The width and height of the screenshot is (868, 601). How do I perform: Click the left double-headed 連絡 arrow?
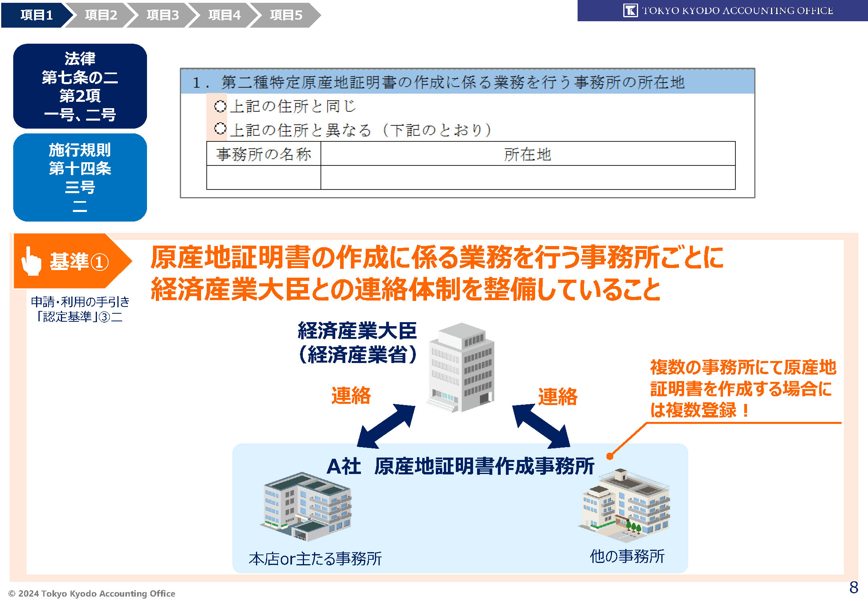(386, 427)
